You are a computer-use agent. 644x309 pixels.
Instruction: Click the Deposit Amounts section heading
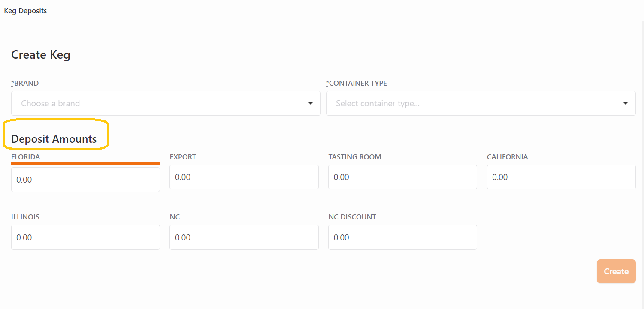[54, 139]
